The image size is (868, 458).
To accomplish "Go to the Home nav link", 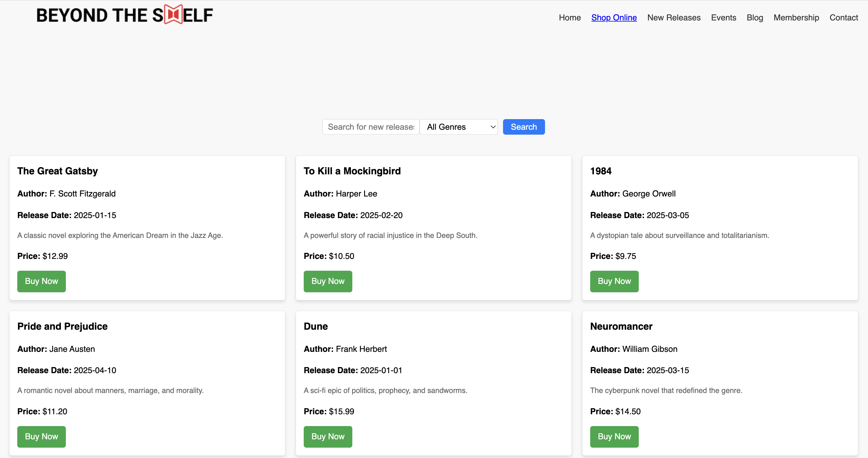I will pyautogui.click(x=569, y=18).
